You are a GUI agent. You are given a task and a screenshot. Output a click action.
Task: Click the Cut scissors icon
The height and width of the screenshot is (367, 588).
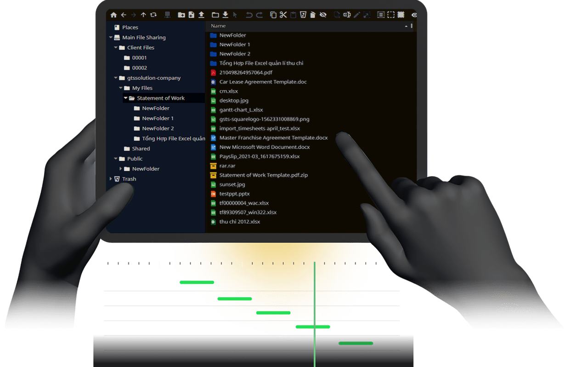point(283,15)
